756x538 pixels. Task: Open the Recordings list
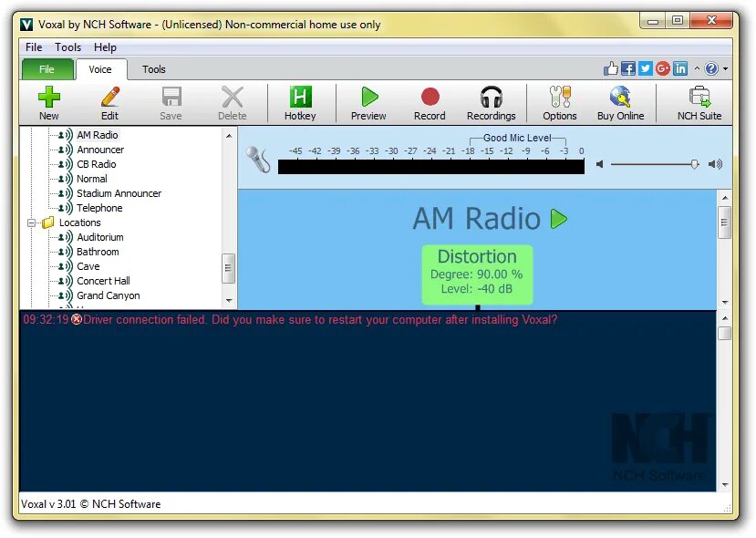[x=492, y=103]
